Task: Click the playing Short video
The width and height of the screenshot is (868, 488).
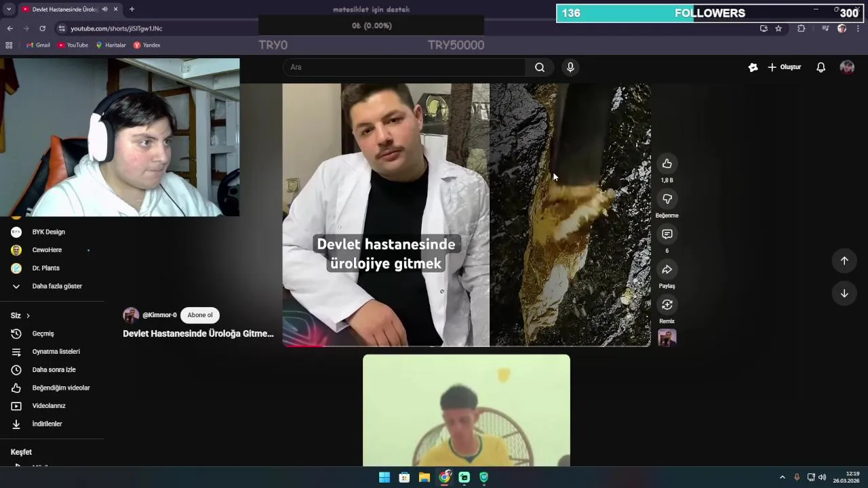Action: click(x=467, y=215)
